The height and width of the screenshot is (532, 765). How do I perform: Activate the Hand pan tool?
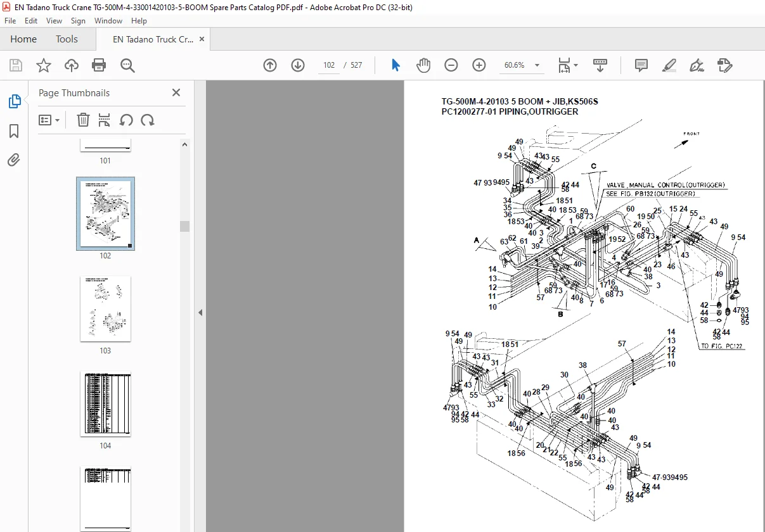click(423, 65)
